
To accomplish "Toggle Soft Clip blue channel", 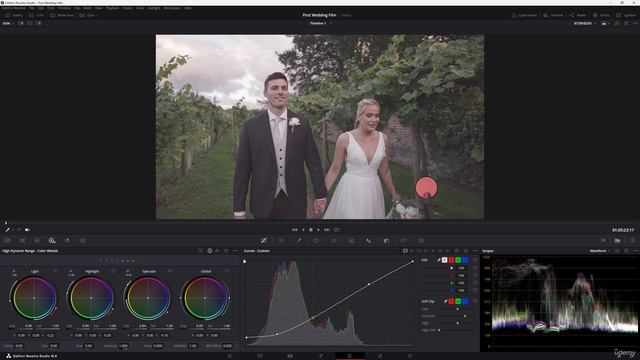I will pyautogui.click(x=465, y=301).
